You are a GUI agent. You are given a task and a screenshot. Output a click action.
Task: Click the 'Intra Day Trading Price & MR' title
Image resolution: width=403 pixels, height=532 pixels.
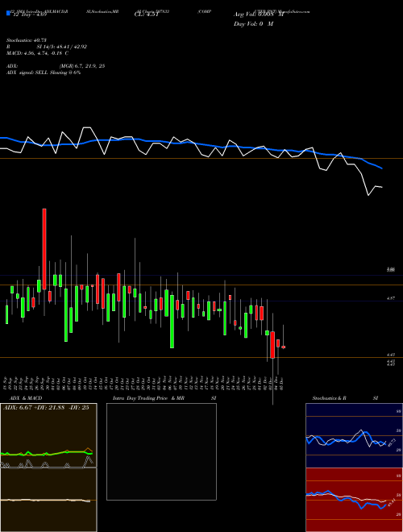point(148,398)
